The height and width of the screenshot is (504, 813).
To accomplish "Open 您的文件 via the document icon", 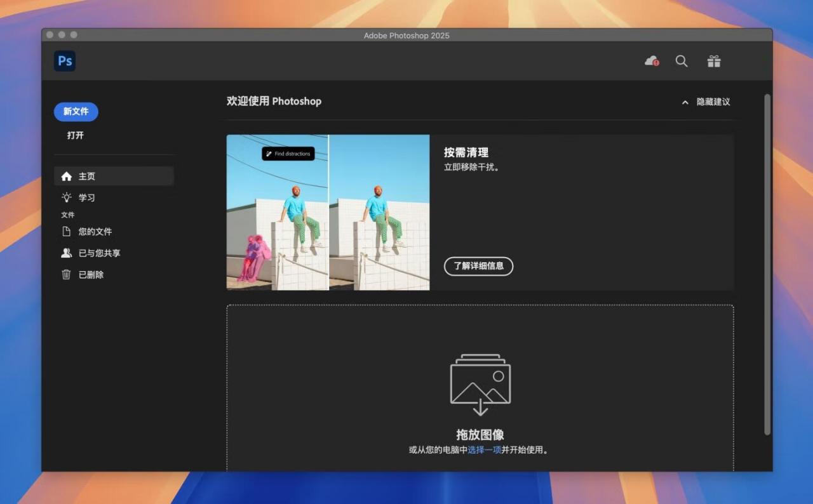I will pos(68,231).
